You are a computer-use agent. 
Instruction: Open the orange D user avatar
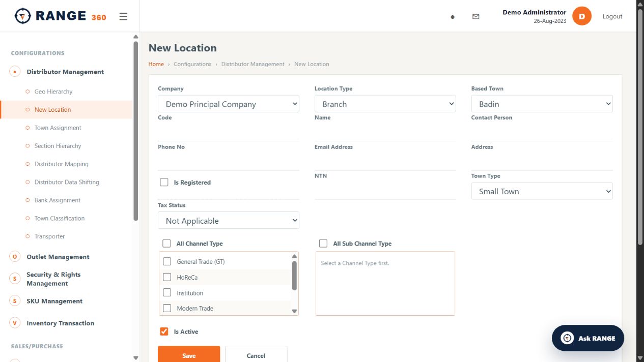[x=582, y=16]
